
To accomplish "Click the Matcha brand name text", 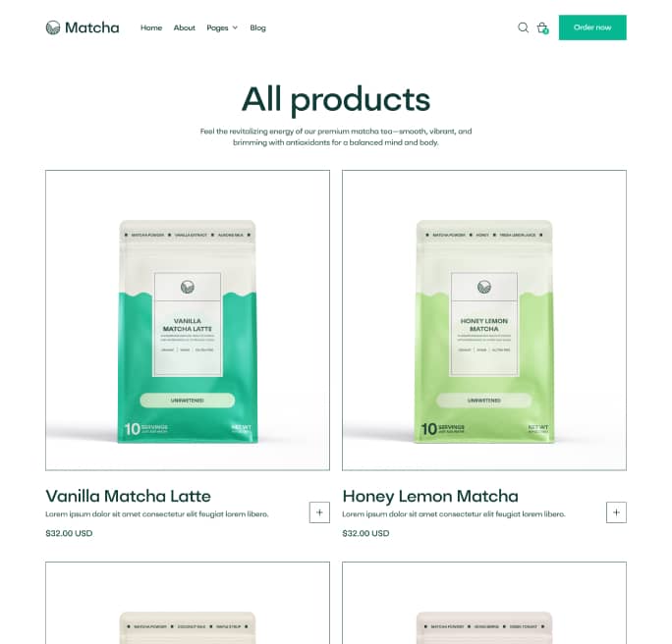I will 92,27.
